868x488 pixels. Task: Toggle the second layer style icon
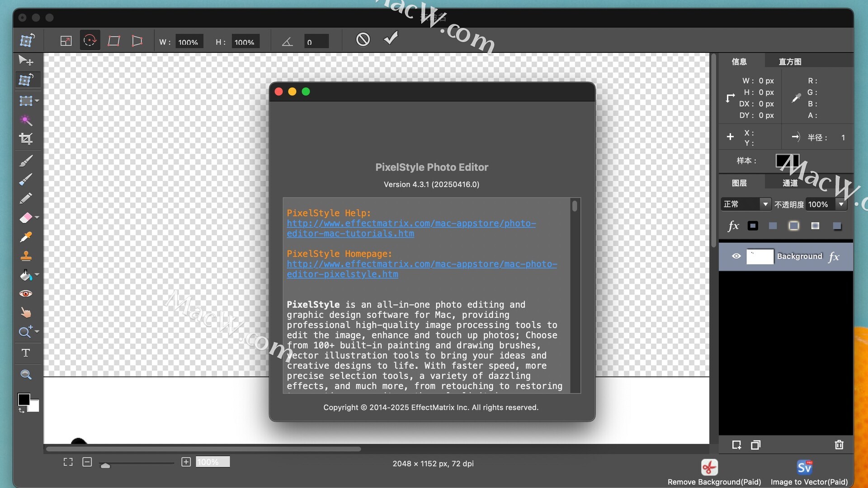(x=773, y=226)
